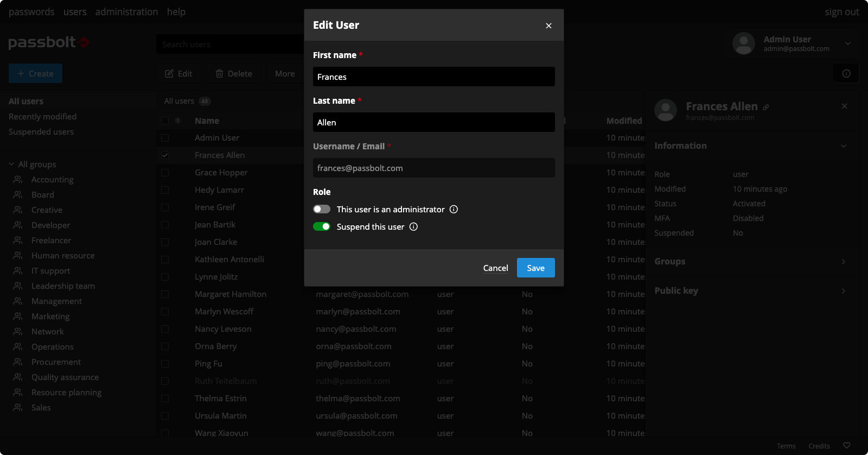Click the Procurement group icon
This screenshot has width=868, height=455.
click(x=18, y=362)
